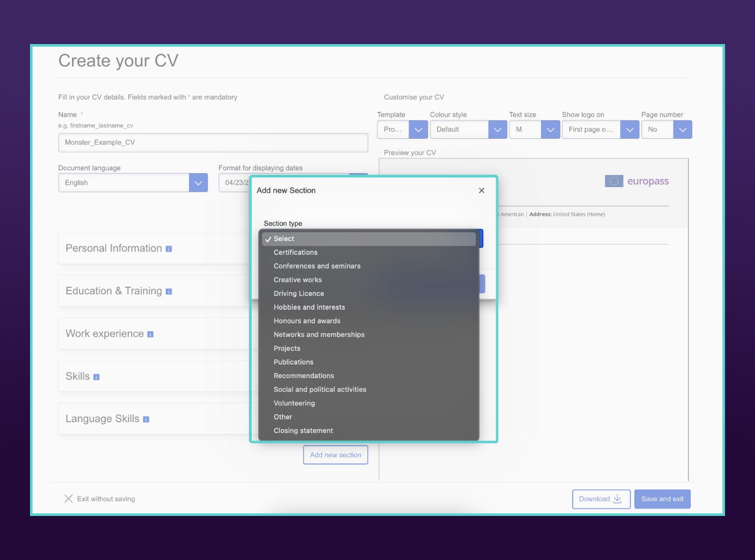Image resolution: width=755 pixels, height=560 pixels.
Task: Choose Honours and awards option
Action: coord(369,321)
